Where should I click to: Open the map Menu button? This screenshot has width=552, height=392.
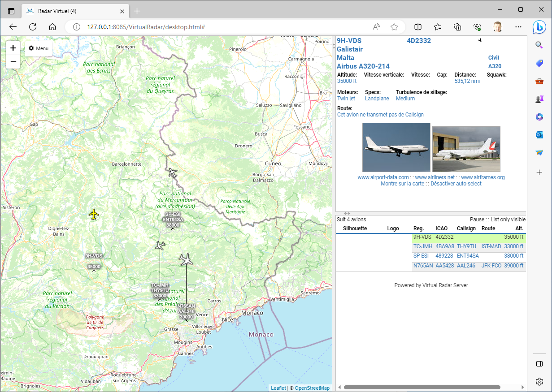[39, 48]
